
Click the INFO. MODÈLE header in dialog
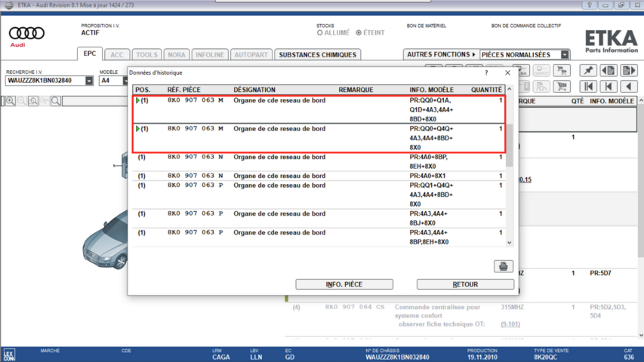point(431,90)
